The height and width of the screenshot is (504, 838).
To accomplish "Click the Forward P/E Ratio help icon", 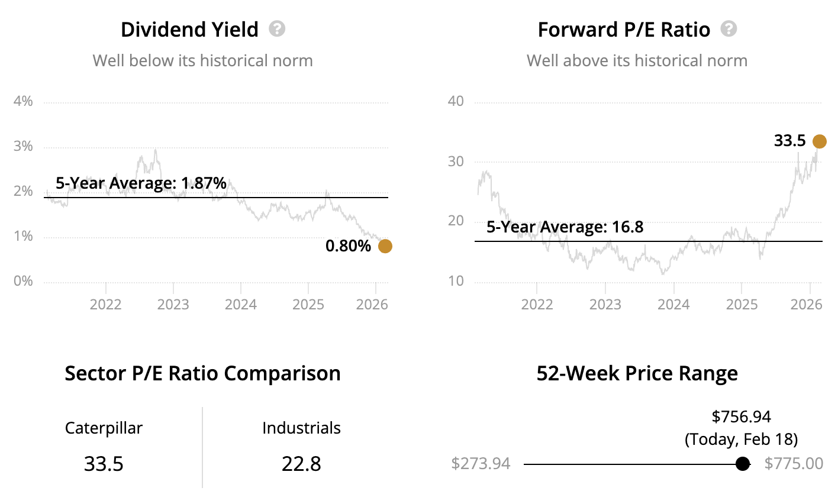I will pos(729,28).
